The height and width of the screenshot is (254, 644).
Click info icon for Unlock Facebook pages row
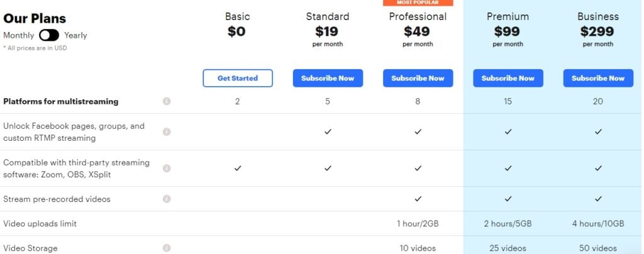[x=167, y=132]
